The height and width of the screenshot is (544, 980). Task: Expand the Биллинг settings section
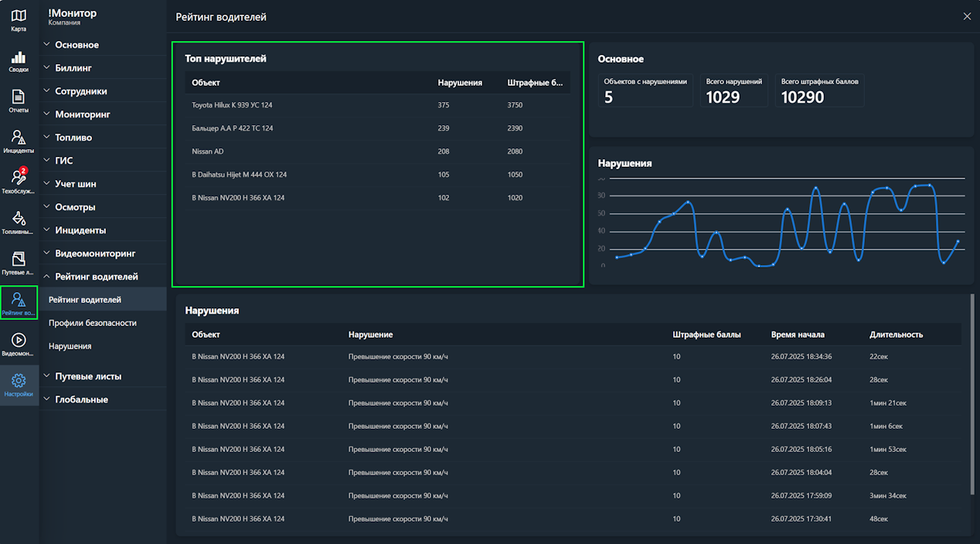73,68
